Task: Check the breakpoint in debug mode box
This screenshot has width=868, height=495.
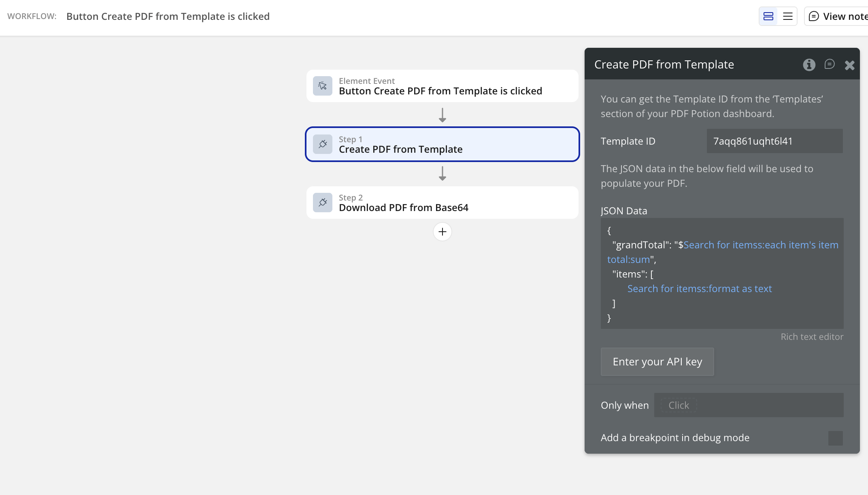Action: [x=835, y=438]
